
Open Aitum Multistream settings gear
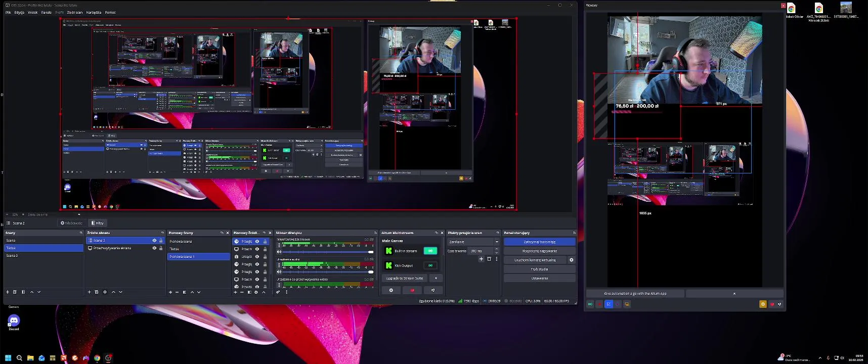(x=391, y=290)
